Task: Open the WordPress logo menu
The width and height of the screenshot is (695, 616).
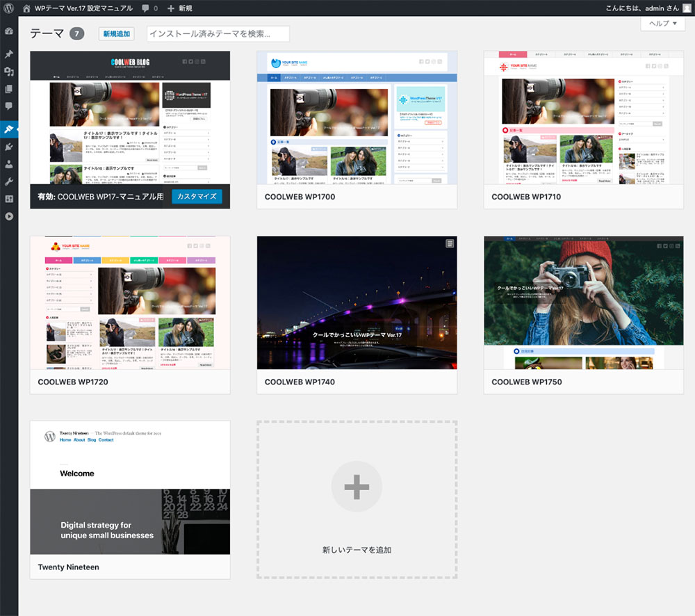Action: point(8,8)
